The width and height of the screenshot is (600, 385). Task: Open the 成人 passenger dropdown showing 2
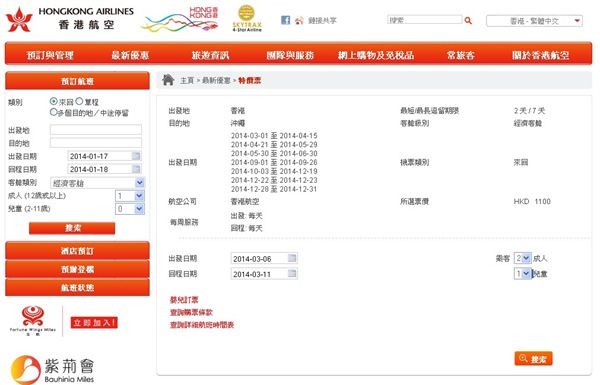pyautogui.click(x=522, y=258)
